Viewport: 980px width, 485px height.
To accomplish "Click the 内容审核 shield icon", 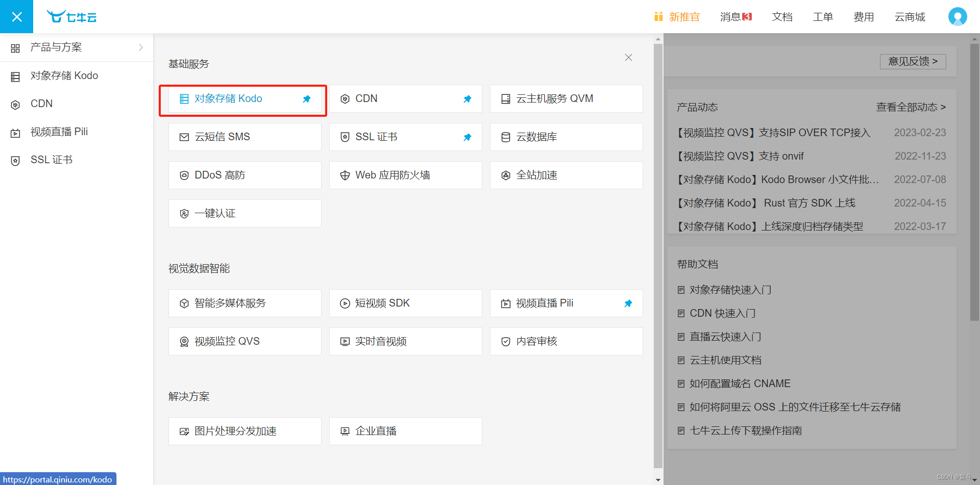I will (x=506, y=342).
